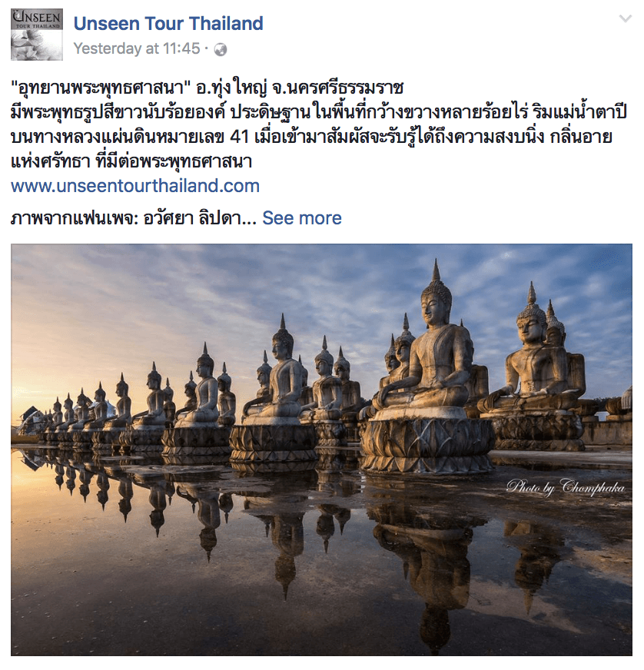Click the Public globe privacy icon

[x=221, y=50]
